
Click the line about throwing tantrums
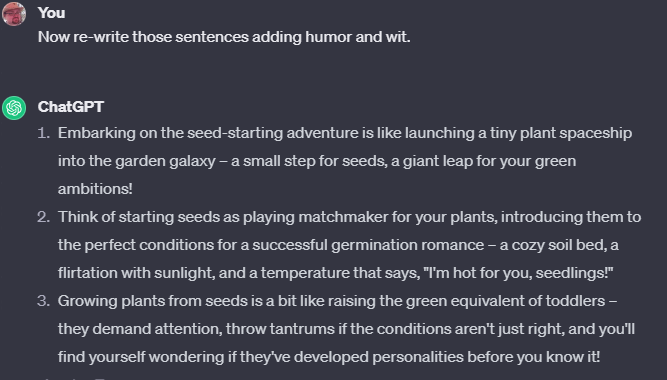[x=346, y=329]
